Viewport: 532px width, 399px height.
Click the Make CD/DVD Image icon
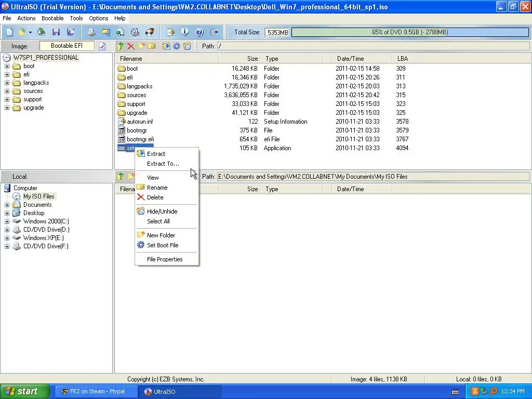[91, 32]
